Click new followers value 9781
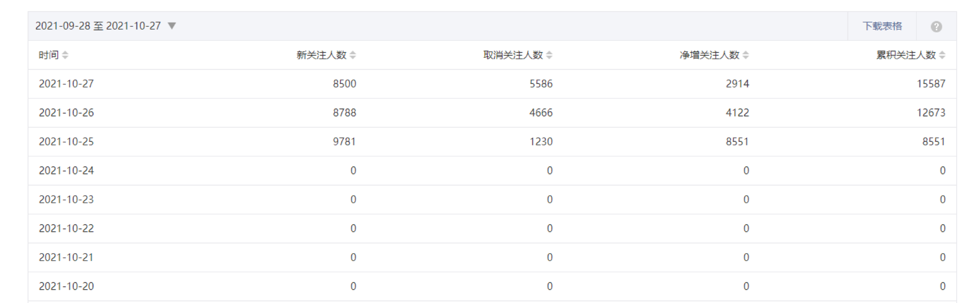 pos(344,142)
